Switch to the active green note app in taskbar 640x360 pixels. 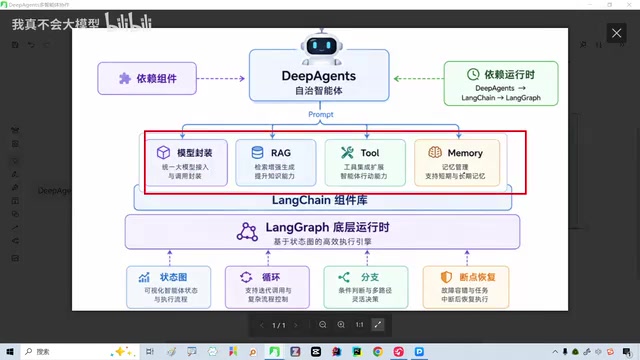[x=274, y=351]
